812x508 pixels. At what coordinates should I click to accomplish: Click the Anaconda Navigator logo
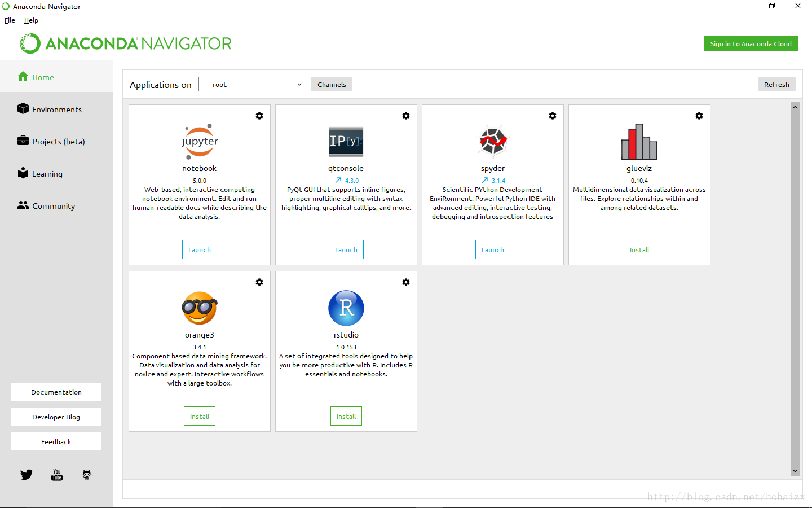point(126,43)
